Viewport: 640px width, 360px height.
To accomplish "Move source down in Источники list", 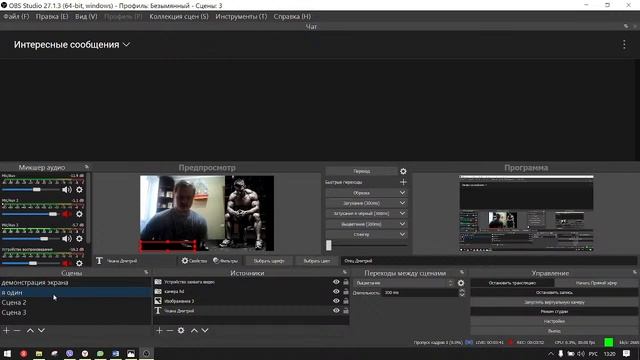I will pyautogui.click(x=205, y=330).
